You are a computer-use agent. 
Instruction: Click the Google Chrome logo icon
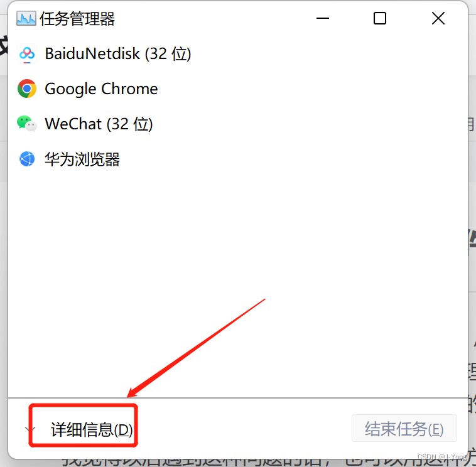tap(27, 89)
